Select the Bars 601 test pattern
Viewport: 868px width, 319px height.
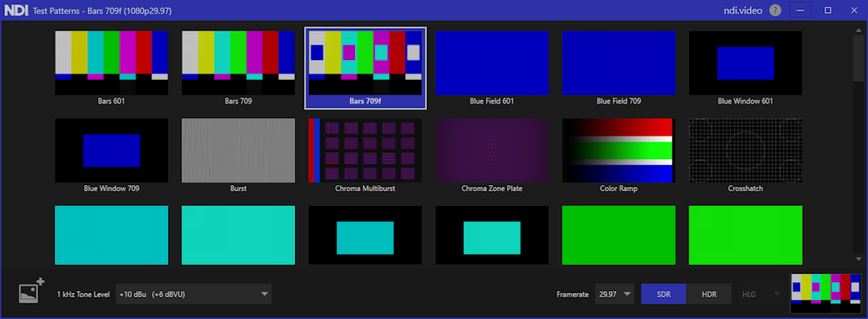click(x=112, y=68)
